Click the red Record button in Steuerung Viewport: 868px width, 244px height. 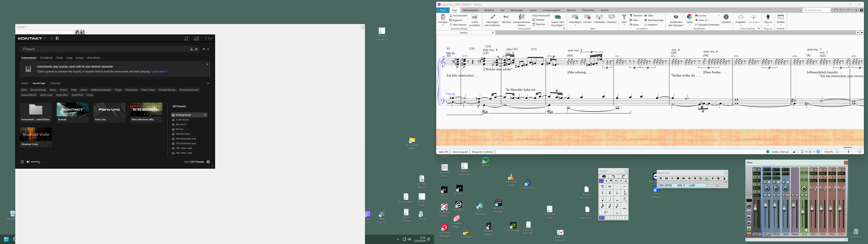(695, 178)
